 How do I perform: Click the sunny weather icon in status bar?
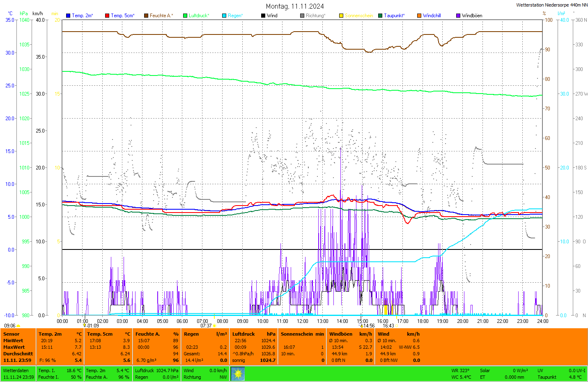coord(238,374)
